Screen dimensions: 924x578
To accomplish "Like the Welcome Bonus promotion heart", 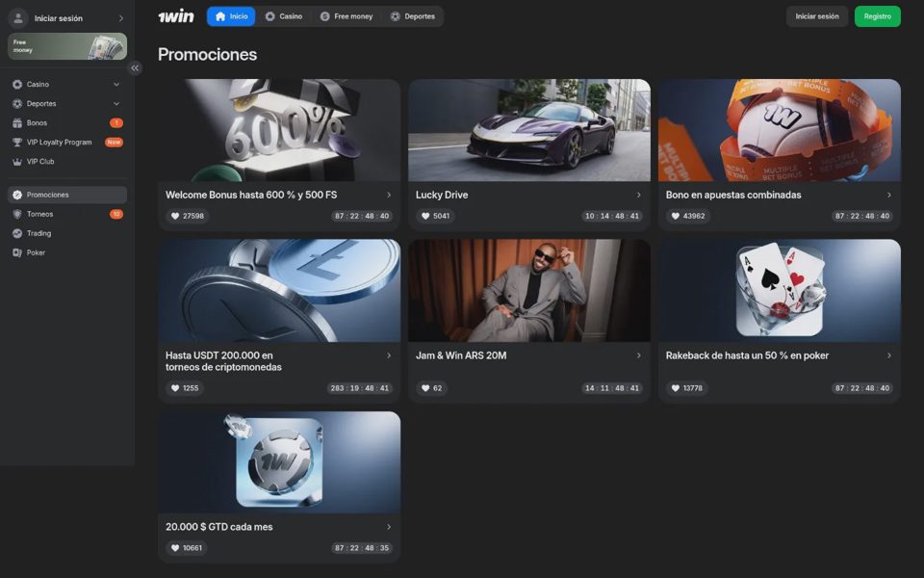I will [175, 216].
